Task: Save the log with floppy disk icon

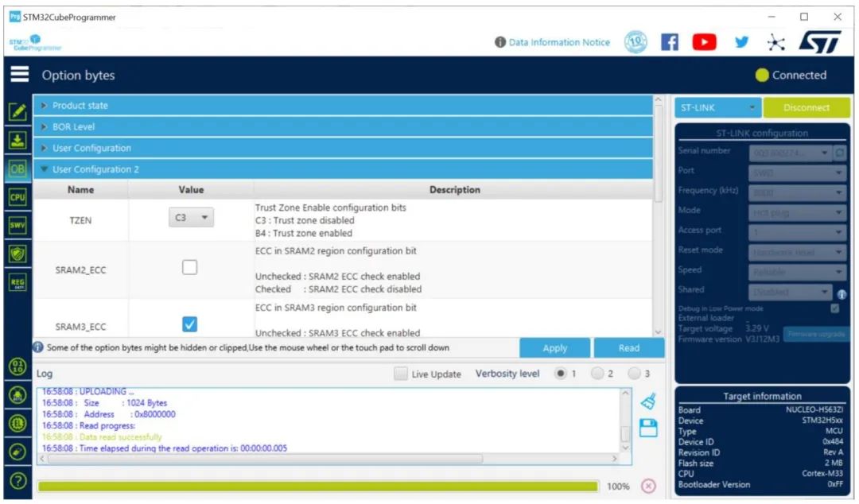Action: coord(649,428)
